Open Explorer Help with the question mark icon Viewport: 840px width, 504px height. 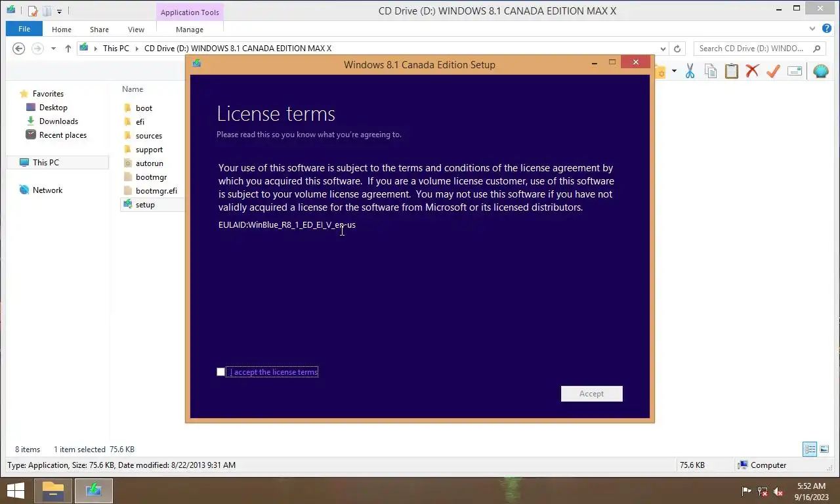pos(827,29)
